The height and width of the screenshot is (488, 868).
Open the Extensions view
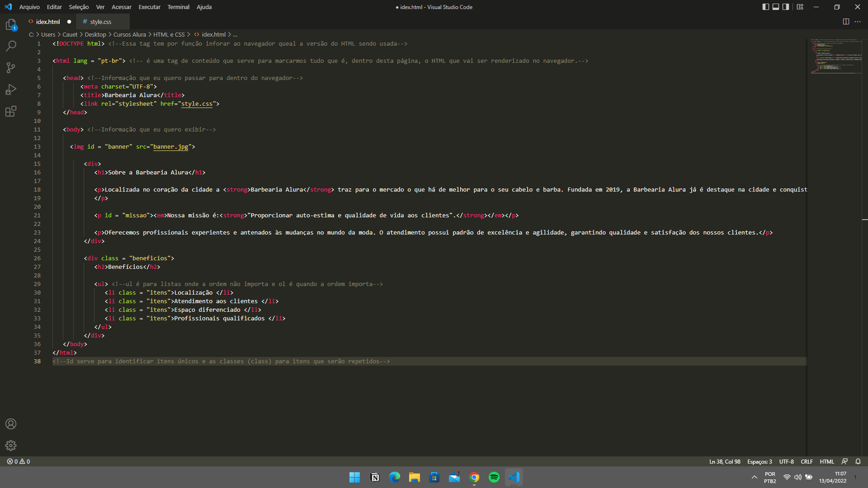11,111
